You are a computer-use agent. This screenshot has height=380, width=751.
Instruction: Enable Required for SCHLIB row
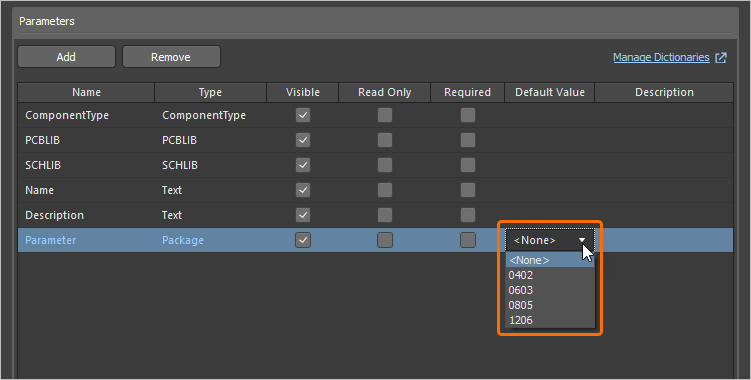coord(468,165)
